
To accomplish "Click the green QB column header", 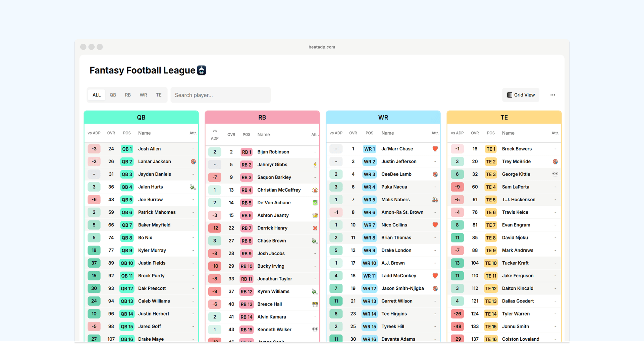I will point(141,117).
